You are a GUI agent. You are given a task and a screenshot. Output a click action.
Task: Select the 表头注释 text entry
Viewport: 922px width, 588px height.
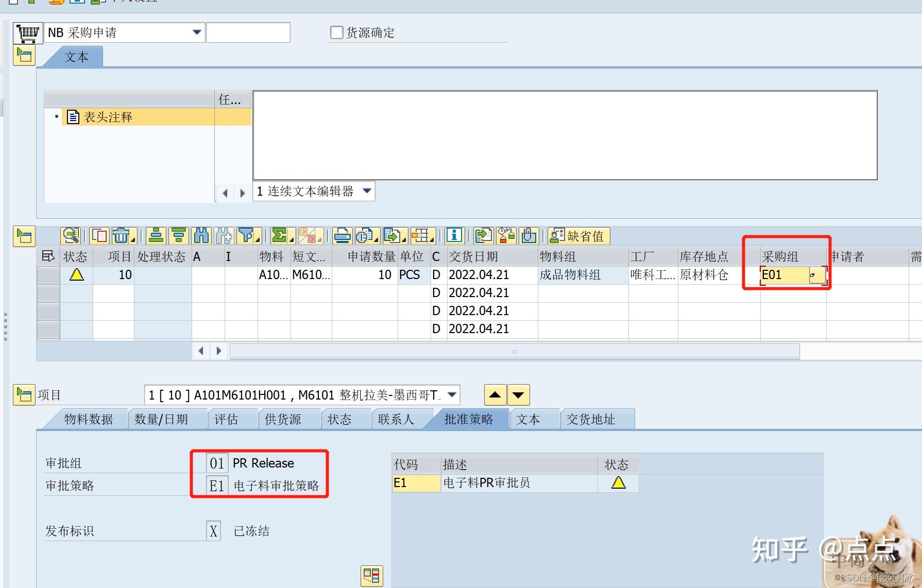[x=109, y=117]
